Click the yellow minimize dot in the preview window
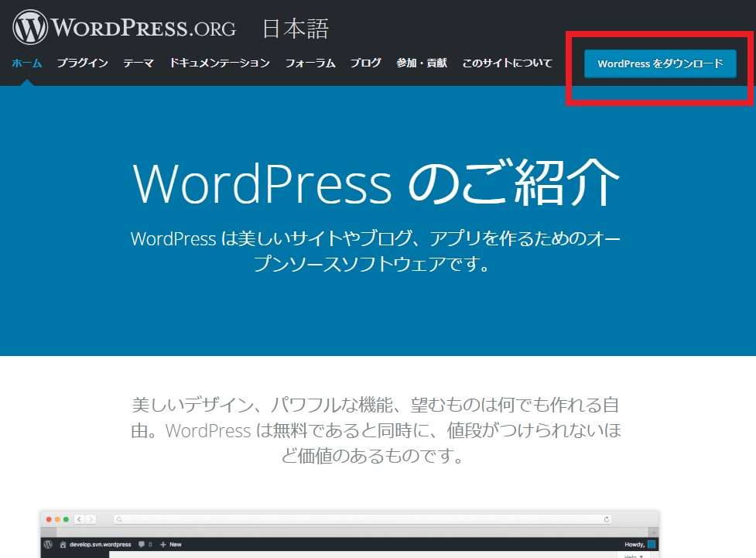This screenshot has height=558, width=756. coord(57,519)
